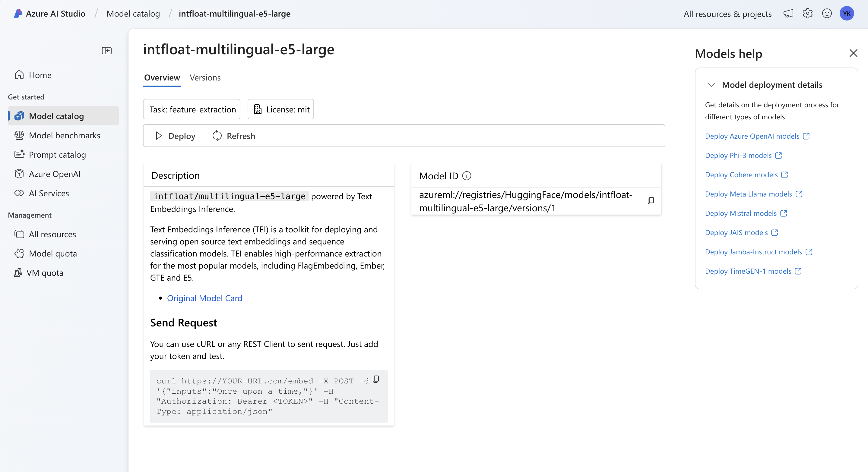Image resolution: width=868 pixels, height=472 pixels.
Task: Click the Send Request heading
Action: (x=184, y=322)
